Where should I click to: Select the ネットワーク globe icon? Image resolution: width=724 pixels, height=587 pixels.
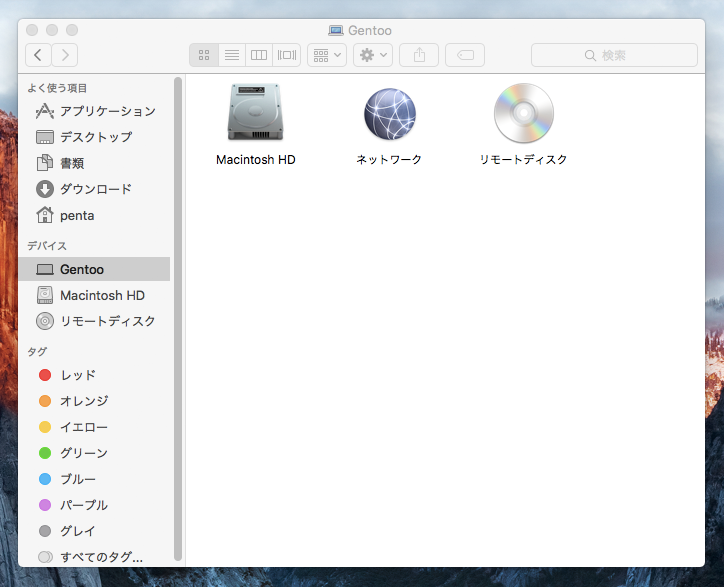pyautogui.click(x=390, y=114)
